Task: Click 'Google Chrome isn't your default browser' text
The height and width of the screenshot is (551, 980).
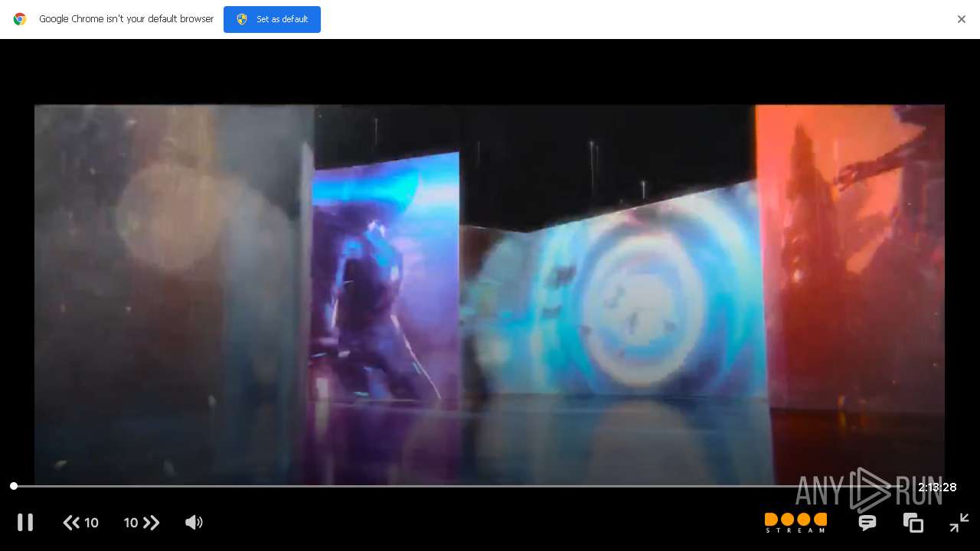Action: (126, 19)
